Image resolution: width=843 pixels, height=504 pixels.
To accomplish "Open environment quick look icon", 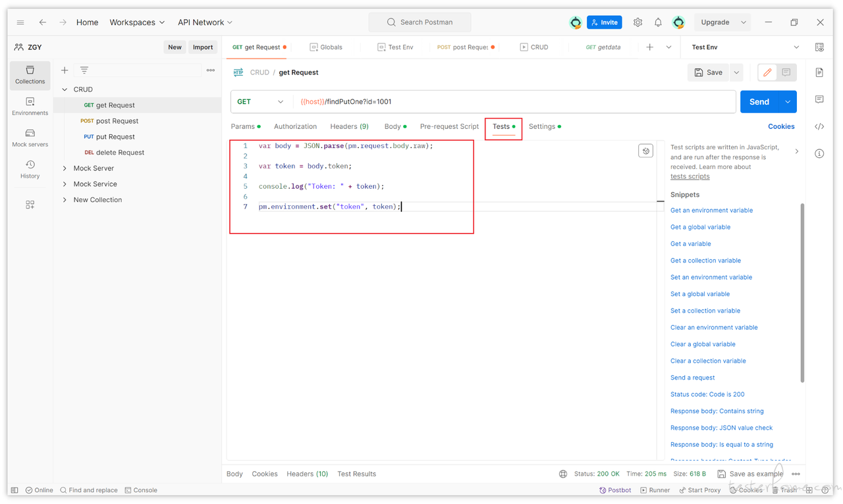I will (x=819, y=47).
